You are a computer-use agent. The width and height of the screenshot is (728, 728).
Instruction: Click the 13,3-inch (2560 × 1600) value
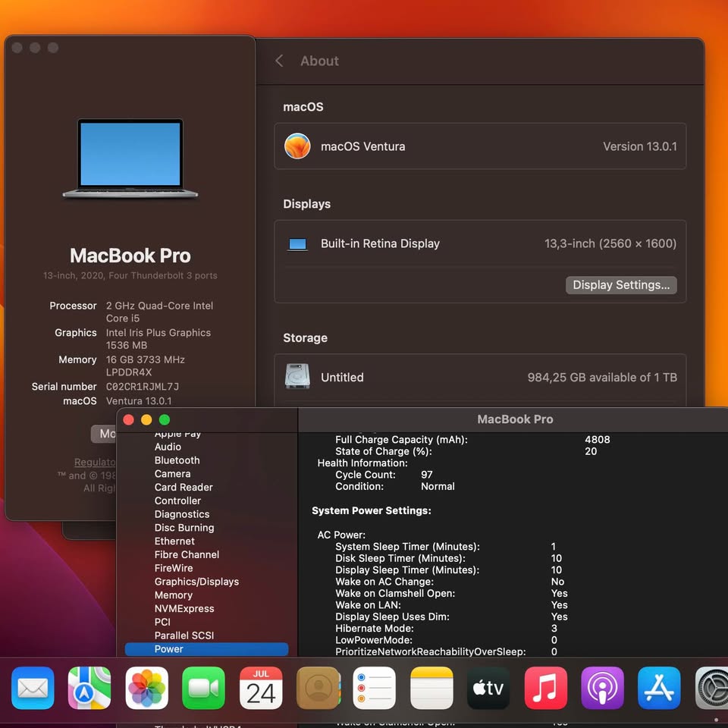coord(610,243)
